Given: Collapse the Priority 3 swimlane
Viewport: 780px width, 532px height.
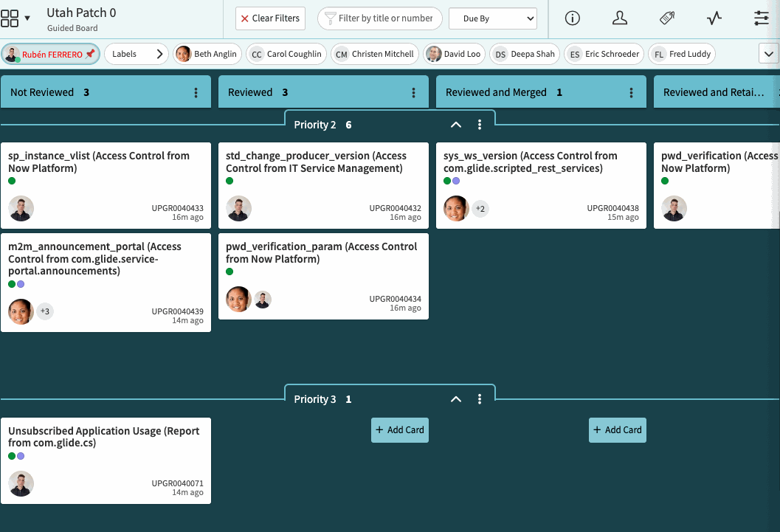Looking at the screenshot, I should 455,399.
